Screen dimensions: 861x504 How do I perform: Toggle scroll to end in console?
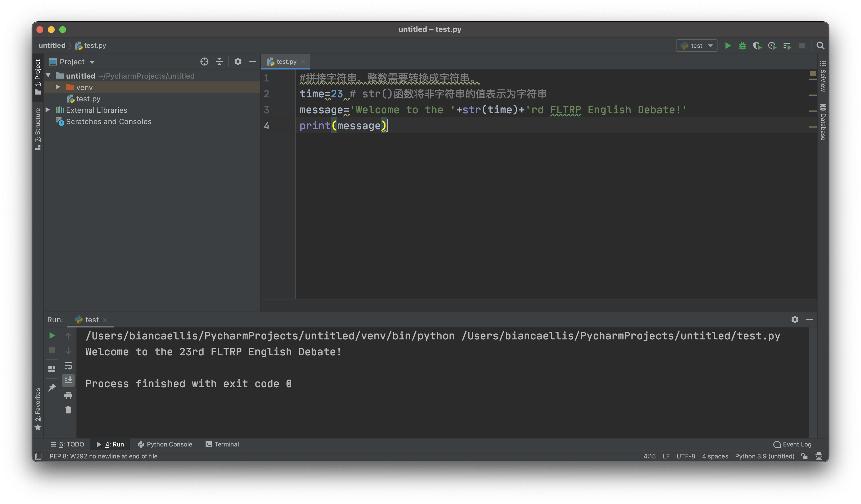coord(68,380)
